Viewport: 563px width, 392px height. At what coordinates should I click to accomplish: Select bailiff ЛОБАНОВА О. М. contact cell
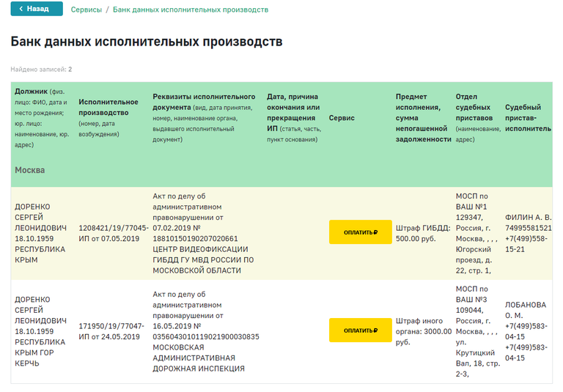(x=526, y=331)
